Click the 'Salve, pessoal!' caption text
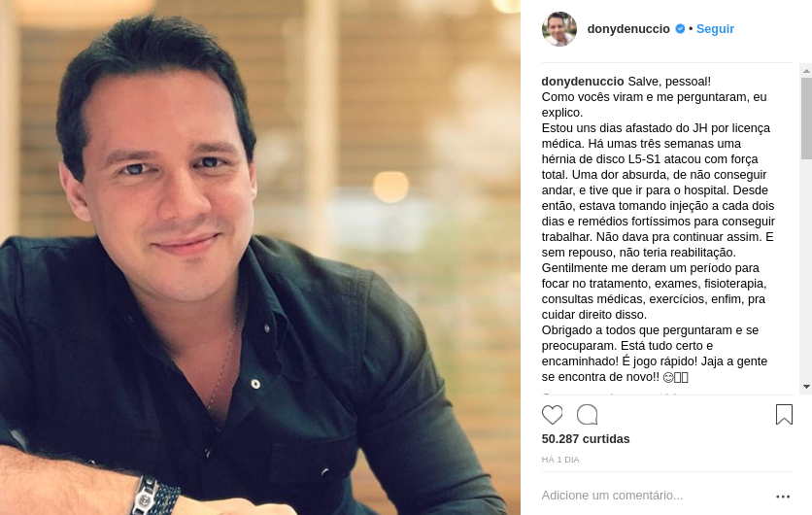This screenshot has width=812, height=515. point(669,82)
